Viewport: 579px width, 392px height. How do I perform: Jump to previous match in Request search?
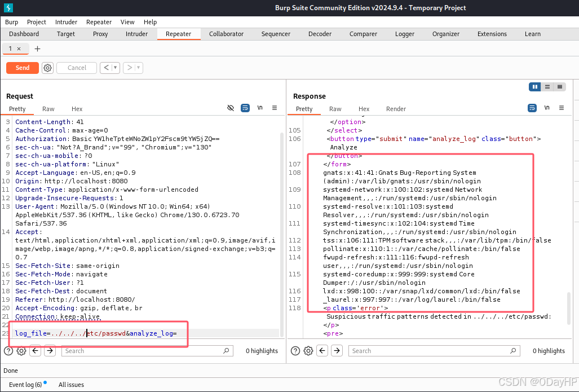[36, 351]
